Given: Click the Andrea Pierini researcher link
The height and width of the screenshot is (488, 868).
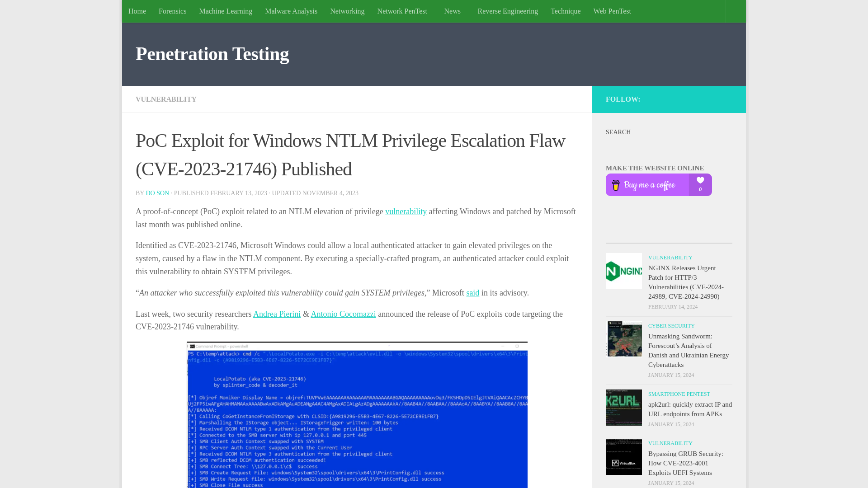Looking at the screenshot, I should 277,314.
